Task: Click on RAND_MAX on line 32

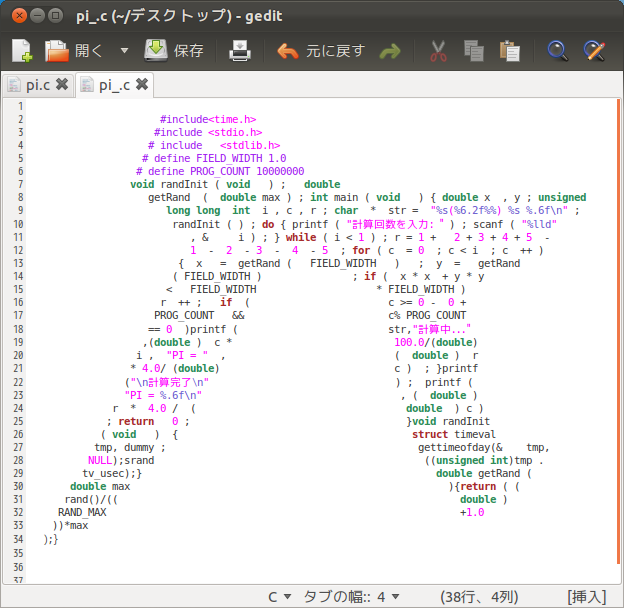Action: (x=82, y=512)
